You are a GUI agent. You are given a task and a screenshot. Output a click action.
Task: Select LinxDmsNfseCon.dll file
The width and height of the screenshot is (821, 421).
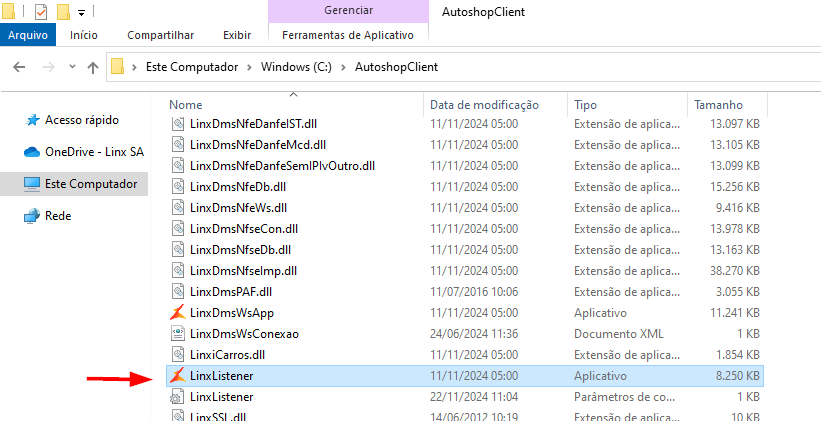pos(244,229)
